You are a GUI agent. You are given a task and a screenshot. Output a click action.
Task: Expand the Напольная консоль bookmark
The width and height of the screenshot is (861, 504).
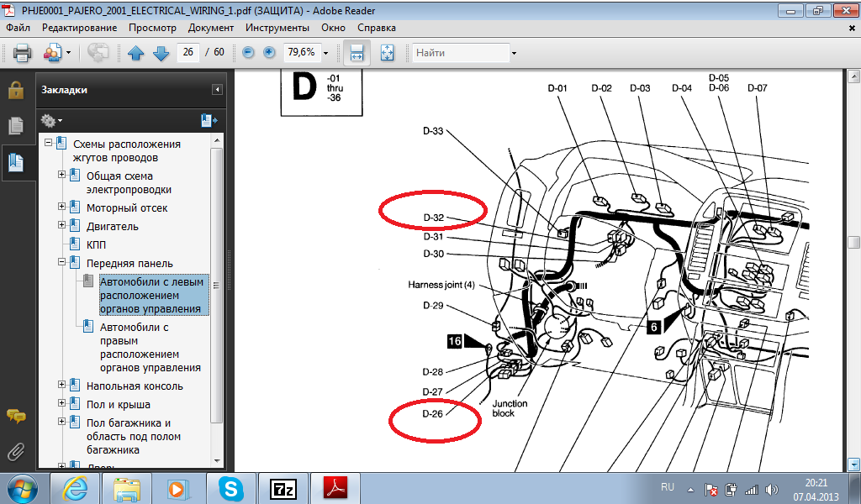62,385
